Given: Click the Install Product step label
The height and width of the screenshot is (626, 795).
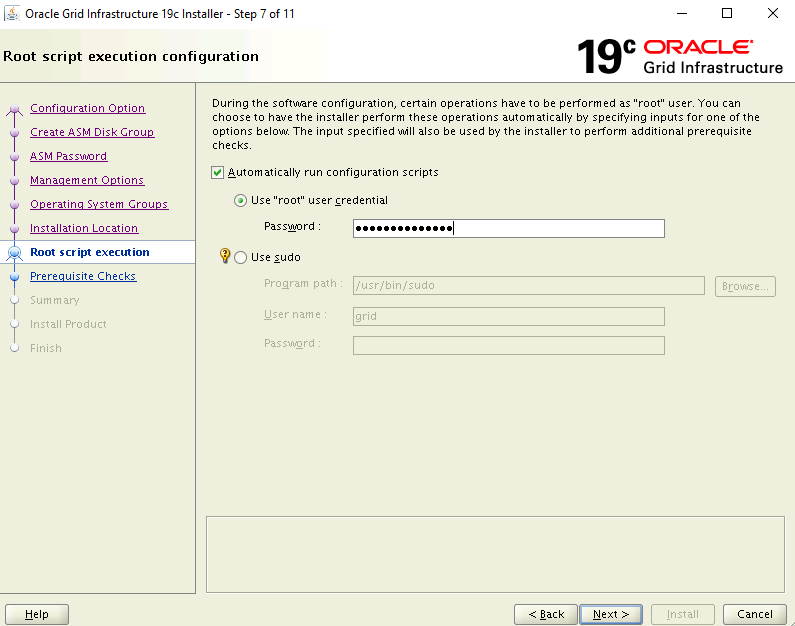Looking at the screenshot, I should click(68, 324).
